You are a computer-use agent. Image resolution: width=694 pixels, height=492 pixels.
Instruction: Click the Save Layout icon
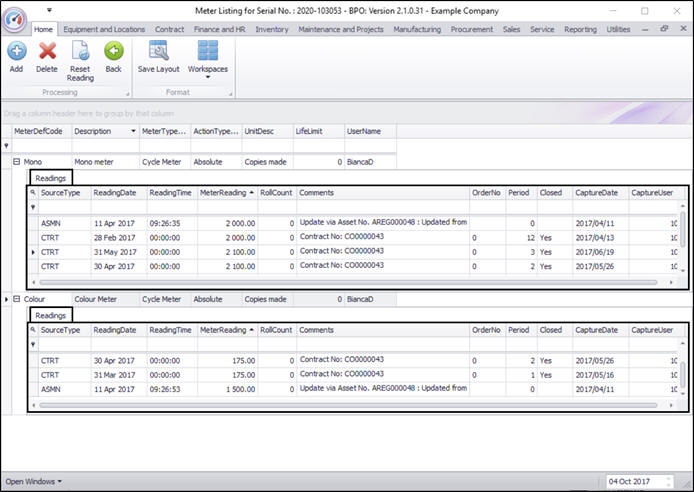(159, 51)
